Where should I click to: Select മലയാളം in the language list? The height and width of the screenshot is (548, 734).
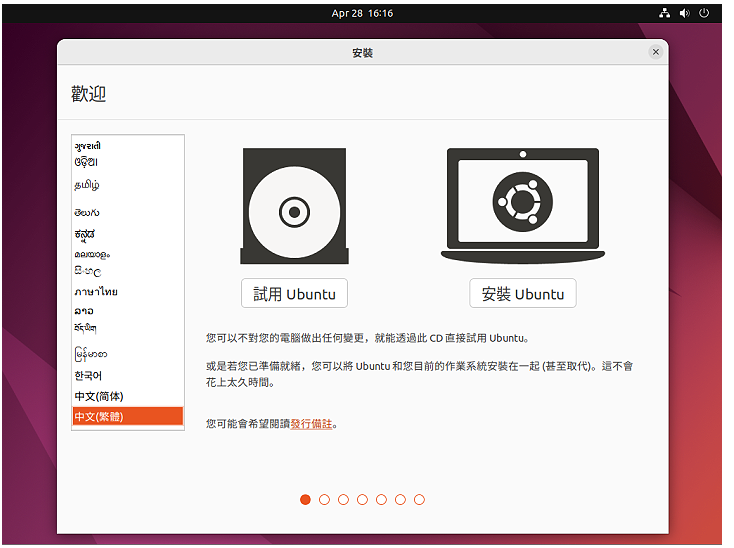pyautogui.click(x=128, y=255)
